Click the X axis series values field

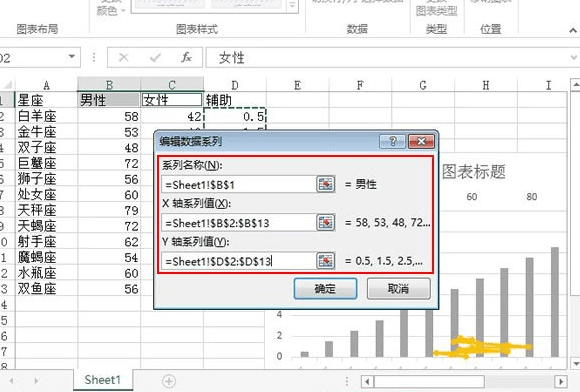tap(239, 223)
